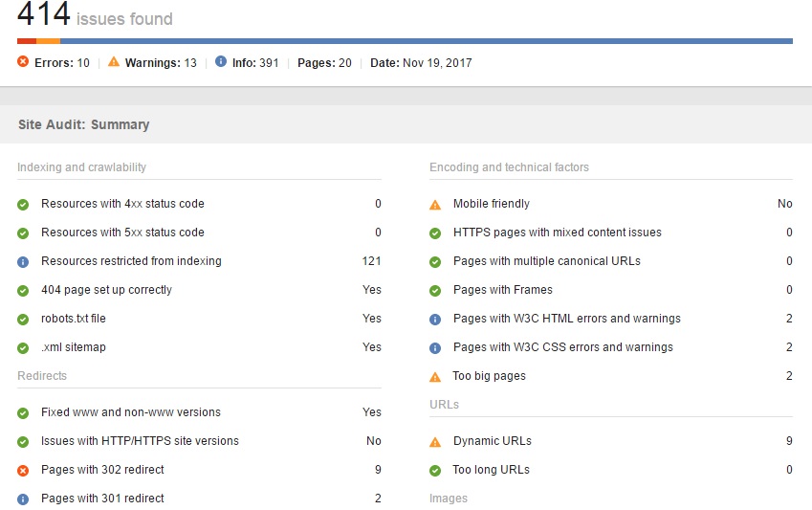Click the blue Info icon in header
This screenshot has height=510, width=812.
click(x=221, y=61)
